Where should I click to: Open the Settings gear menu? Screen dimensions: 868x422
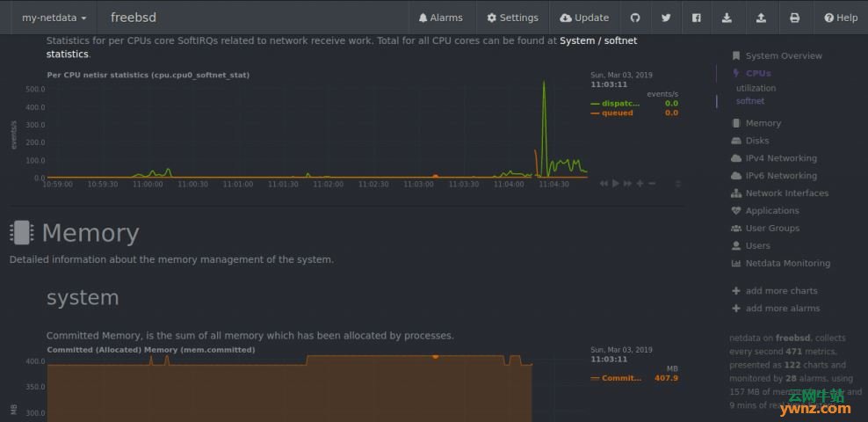click(512, 18)
